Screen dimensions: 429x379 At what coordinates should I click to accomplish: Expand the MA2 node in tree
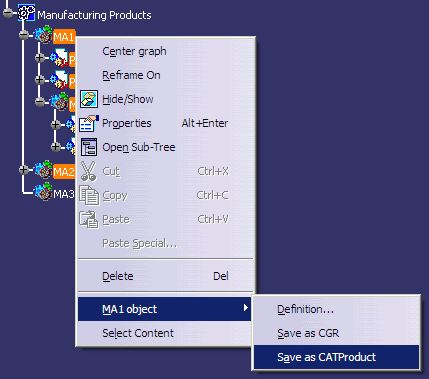pyautogui.click(x=24, y=170)
